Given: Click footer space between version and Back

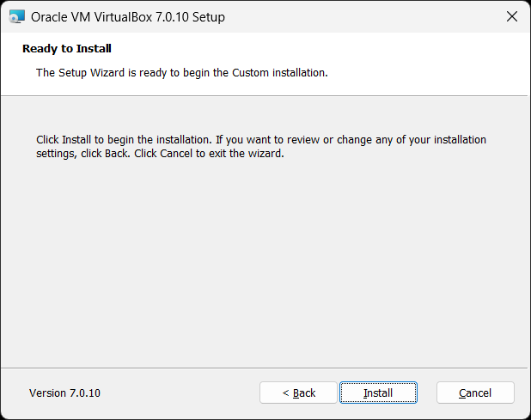Looking at the screenshot, I should (x=180, y=393).
